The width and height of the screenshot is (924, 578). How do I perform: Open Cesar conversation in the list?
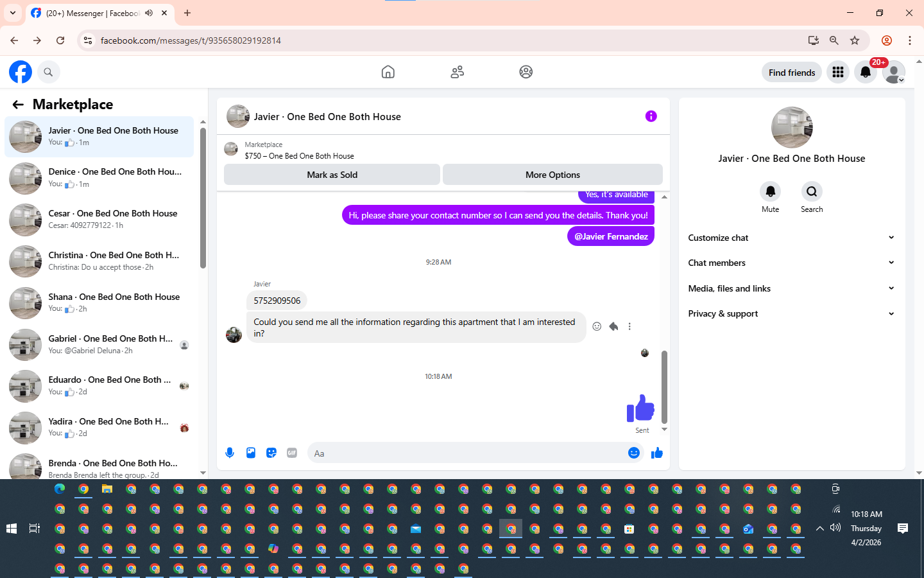(x=99, y=220)
